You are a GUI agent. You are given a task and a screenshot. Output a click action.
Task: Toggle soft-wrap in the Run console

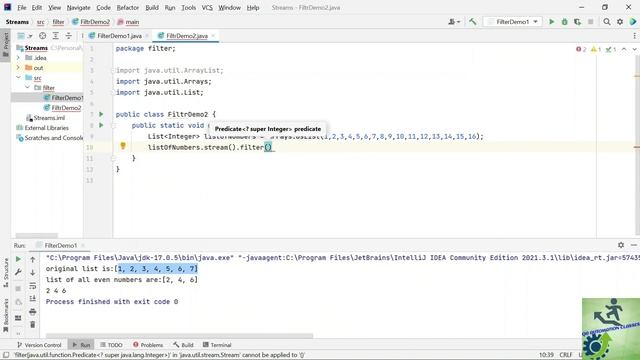tap(33, 286)
